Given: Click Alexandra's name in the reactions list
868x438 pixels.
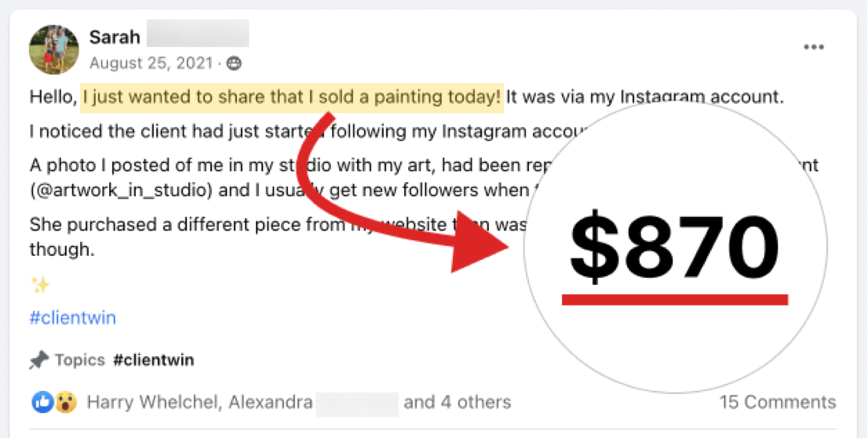Looking at the screenshot, I should (x=269, y=403).
